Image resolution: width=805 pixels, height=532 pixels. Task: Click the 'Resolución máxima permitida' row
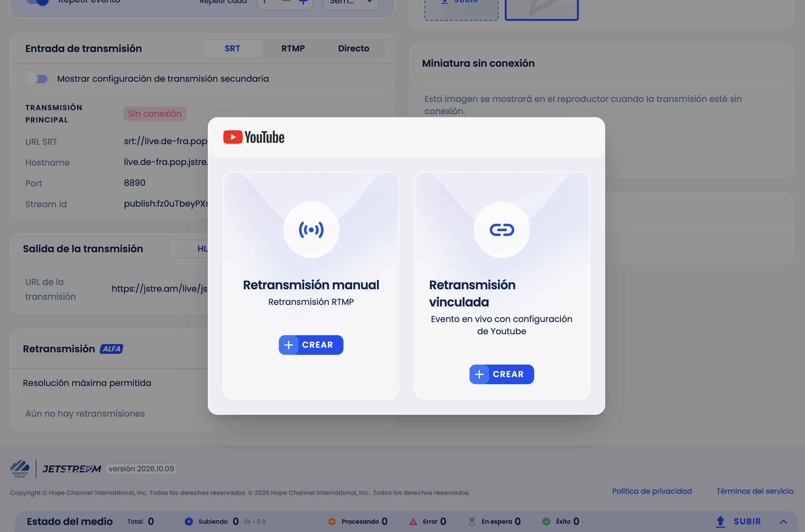click(109, 383)
